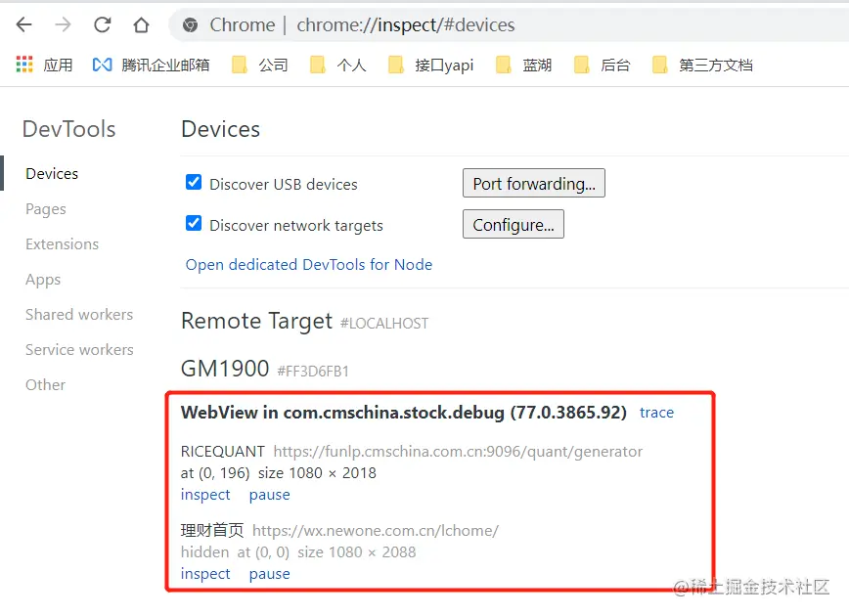The height and width of the screenshot is (616, 849).
Task: Click the 理财首页 page title
Action: tap(212, 531)
